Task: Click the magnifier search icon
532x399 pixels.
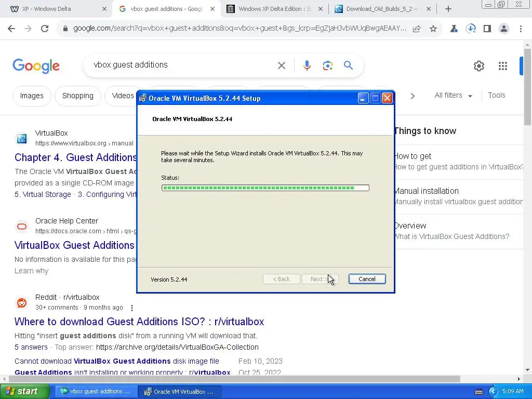Action: tap(348, 65)
